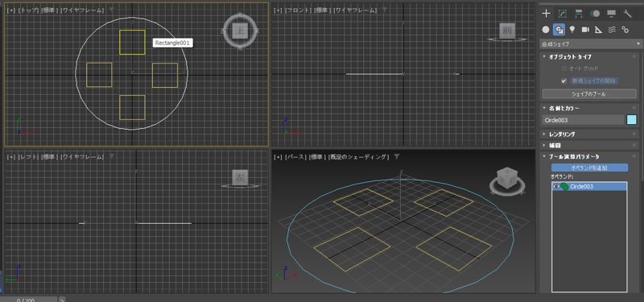
Task: Open the [+] menu of the Perspective viewport
Action: (278, 157)
